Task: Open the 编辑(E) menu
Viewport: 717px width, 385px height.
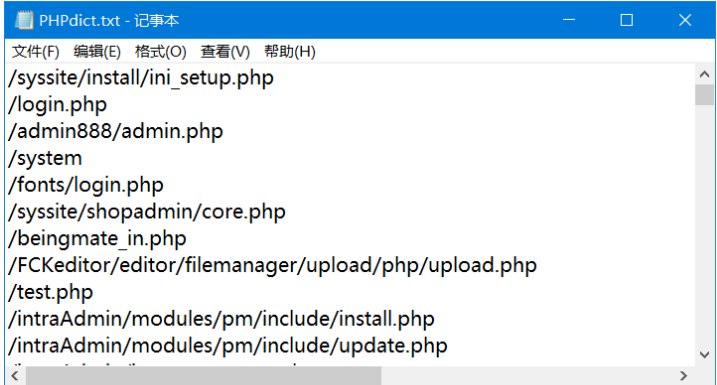Action: point(97,52)
